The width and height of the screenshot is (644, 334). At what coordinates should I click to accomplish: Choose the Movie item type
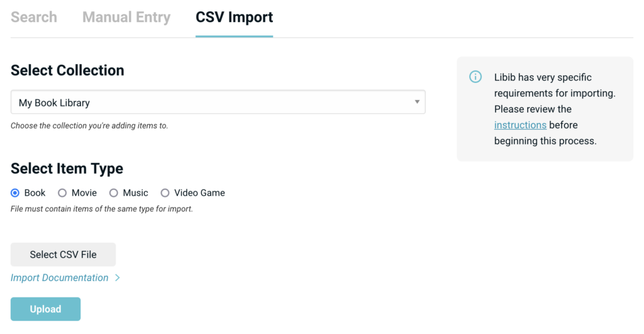[62, 193]
